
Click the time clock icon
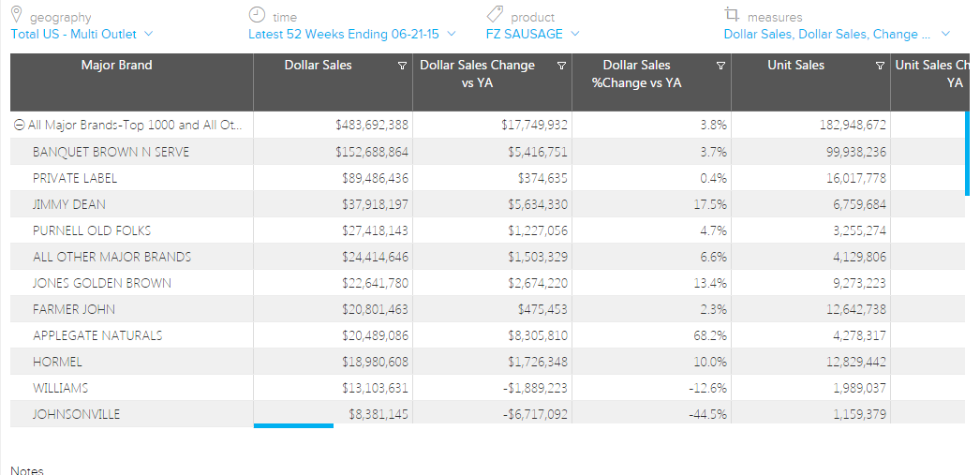(x=257, y=15)
